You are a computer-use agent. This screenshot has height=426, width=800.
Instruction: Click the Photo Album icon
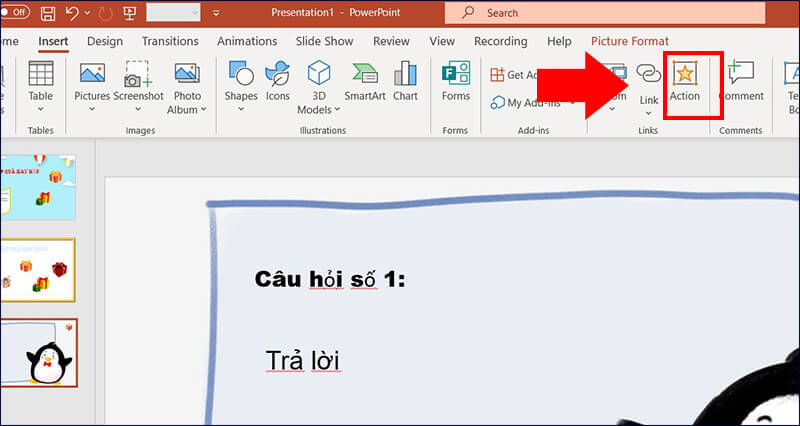pyautogui.click(x=187, y=73)
